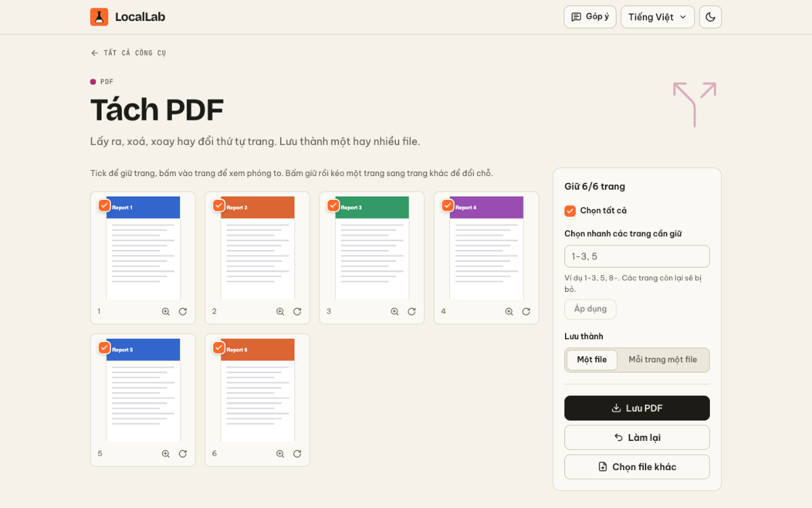Rotate page 5
Viewport: 812px width, 508px height.
click(183, 454)
